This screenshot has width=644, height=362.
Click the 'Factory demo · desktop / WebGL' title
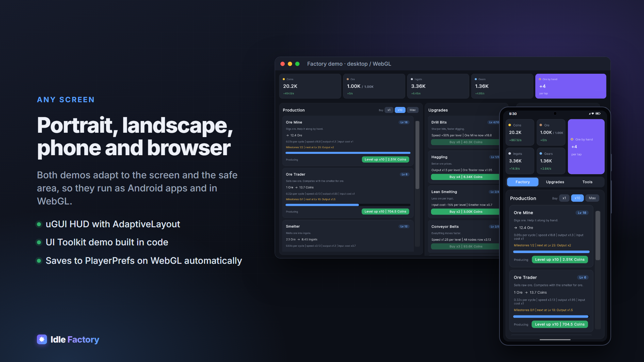coord(349,64)
